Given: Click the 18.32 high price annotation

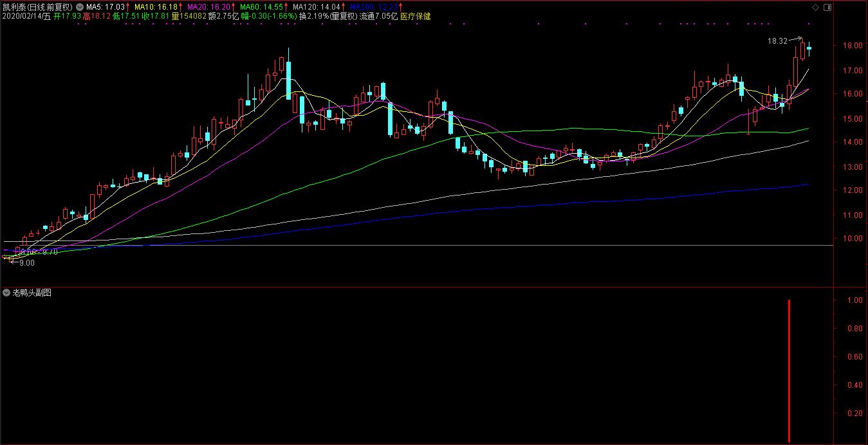Looking at the screenshot, I should coord(777,41).
